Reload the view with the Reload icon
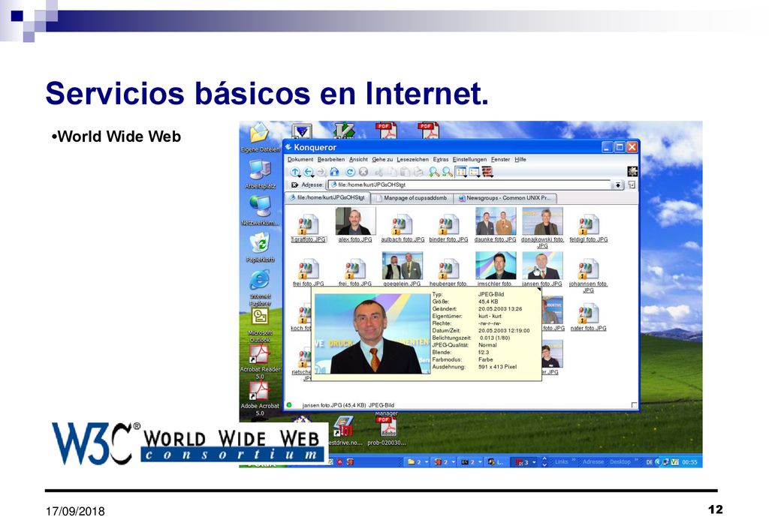Screen dimensions: 769x532 click(350, 172)
